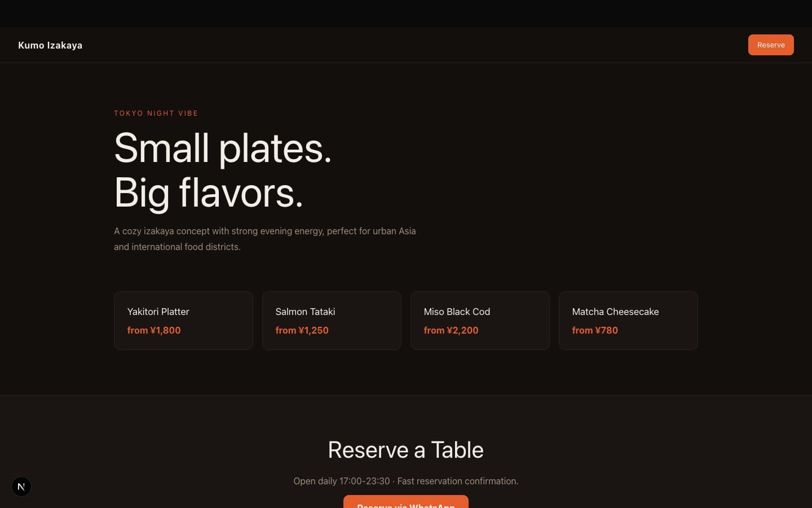Viewport: 812px width, 508px height.
Task: Click the Reserve via WhatsApp button
Action: click(405, 502)
